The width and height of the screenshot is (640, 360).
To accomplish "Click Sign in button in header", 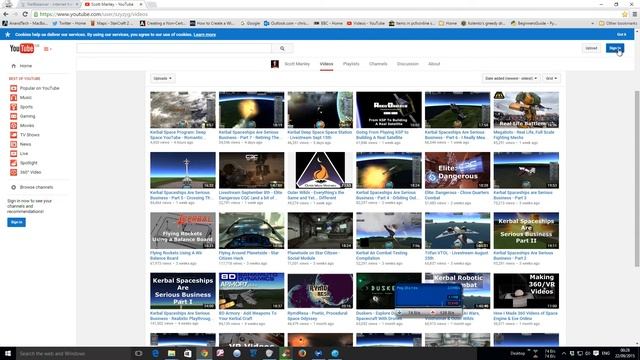I will (615, 48).
